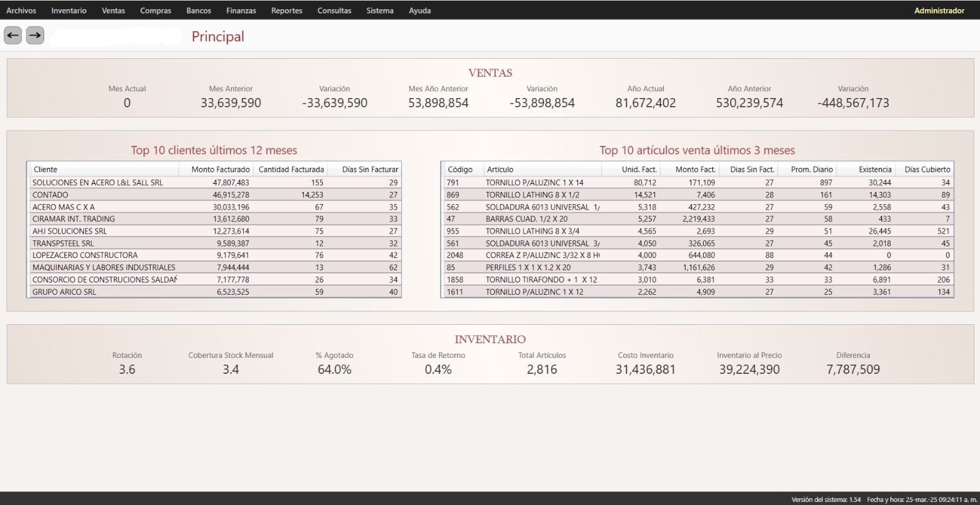Click the Administrador user label
The height and width of the screenshot is (505, 980).
(x=939, y=10)
